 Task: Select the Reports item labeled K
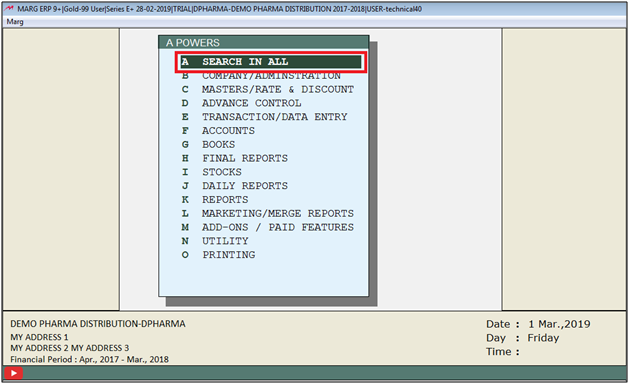point(215,200)
